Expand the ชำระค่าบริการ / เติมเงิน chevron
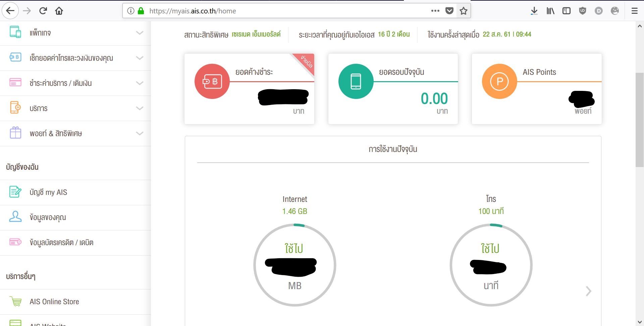Image resolution: width=644 pixels, height=326 pixels. coord(140,83)
